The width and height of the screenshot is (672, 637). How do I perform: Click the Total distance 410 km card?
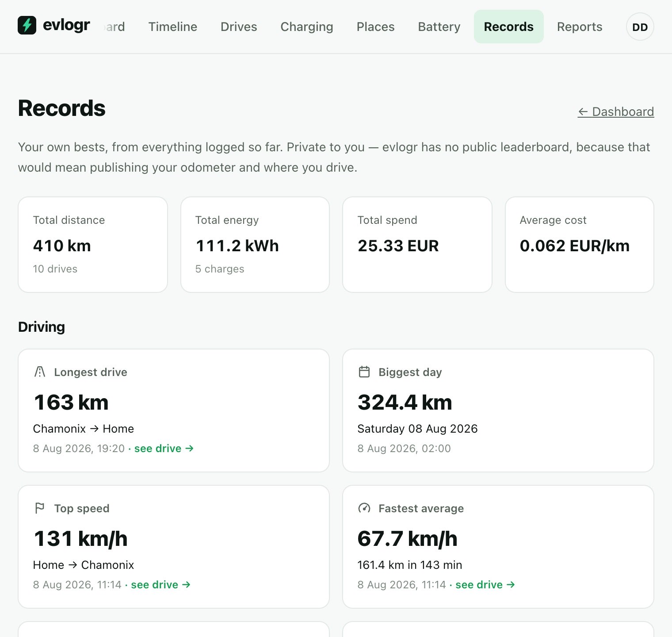point(93,245)
